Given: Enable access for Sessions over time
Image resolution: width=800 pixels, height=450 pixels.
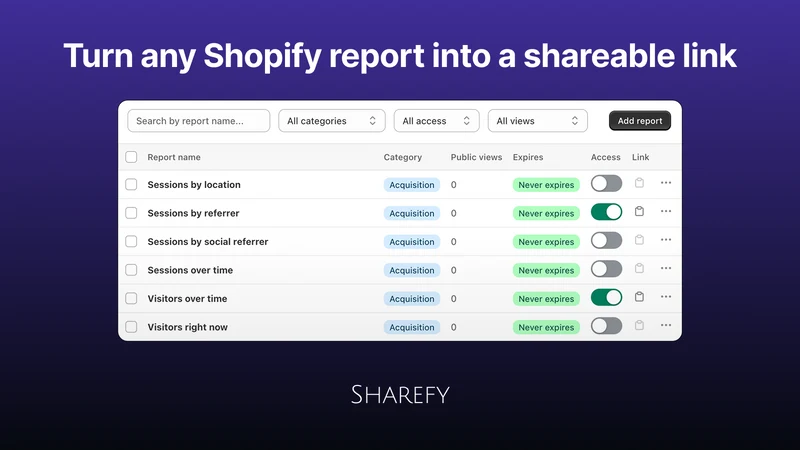Looking at the screenshot, I should [607, 269].
